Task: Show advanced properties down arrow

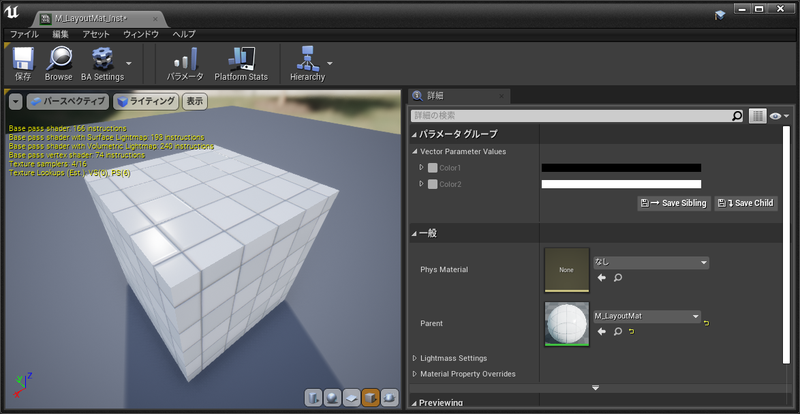Action: pos(595,388)
